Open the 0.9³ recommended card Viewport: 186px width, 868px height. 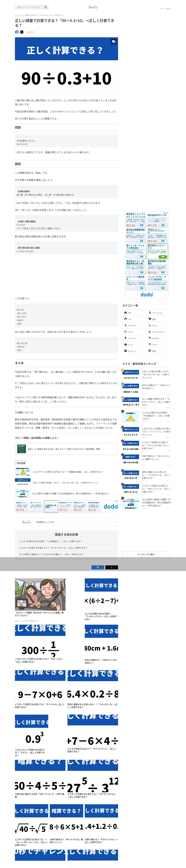[32, 736]
